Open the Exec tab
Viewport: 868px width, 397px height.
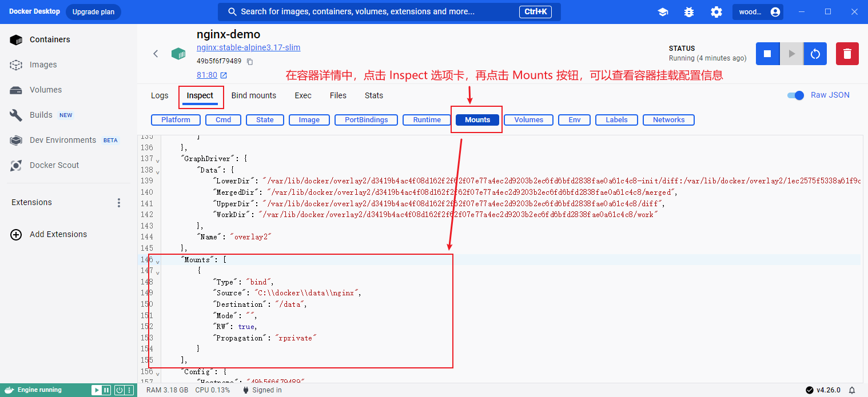303,95
